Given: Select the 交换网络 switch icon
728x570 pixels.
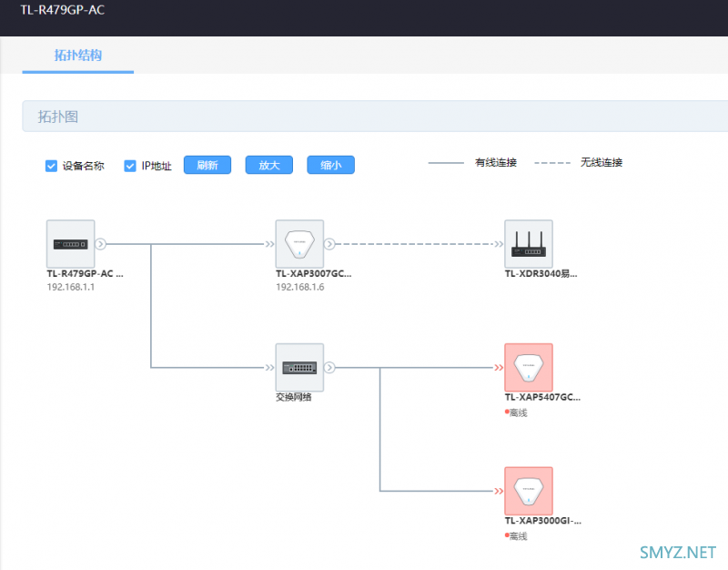Looking at the screenshot, I should tap(299, 368).
